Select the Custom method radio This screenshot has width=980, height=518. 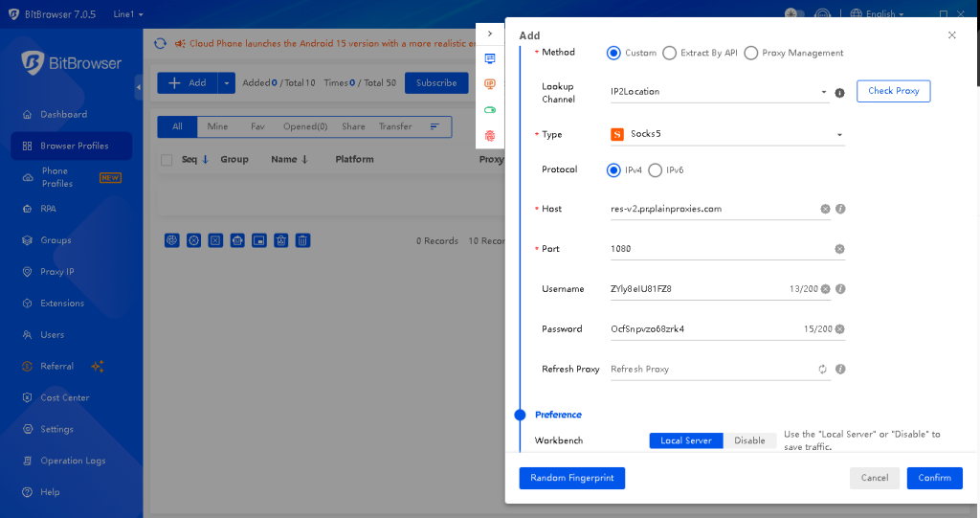pyautogui.click(x=613, y=54)
